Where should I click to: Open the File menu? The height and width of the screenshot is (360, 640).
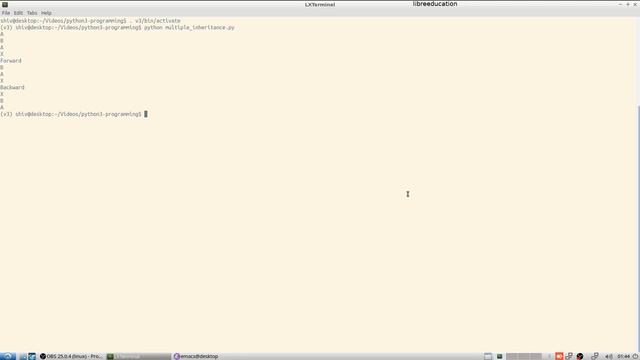pos(6,13)
